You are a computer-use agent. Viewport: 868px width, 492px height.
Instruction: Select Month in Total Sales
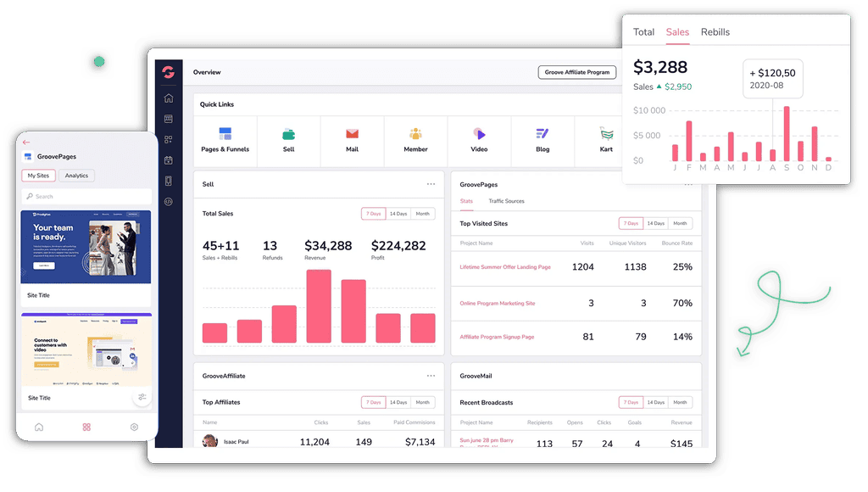(x=422, y=213)
